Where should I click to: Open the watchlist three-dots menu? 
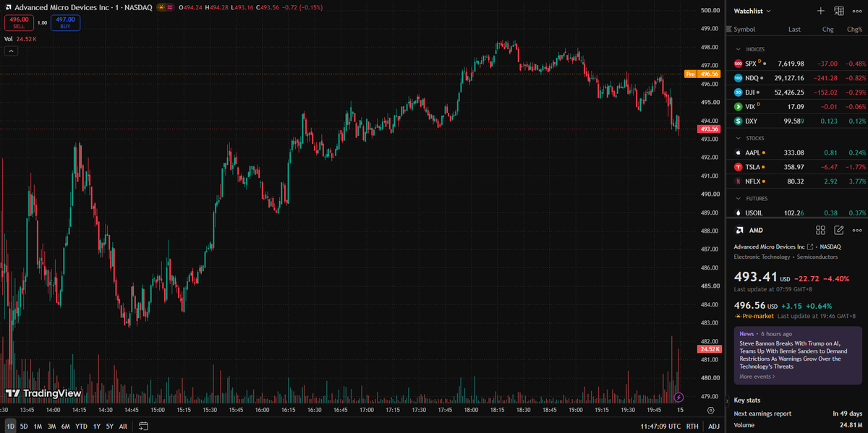point(857,11)
